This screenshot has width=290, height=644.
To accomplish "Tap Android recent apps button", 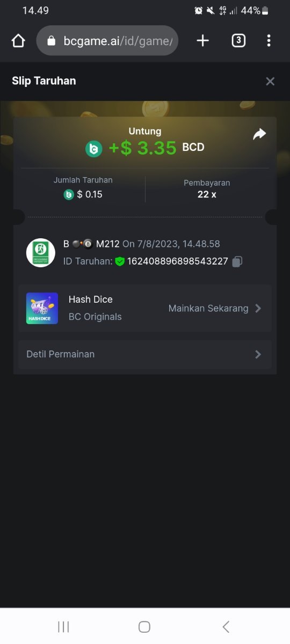I will coord(63,626).
